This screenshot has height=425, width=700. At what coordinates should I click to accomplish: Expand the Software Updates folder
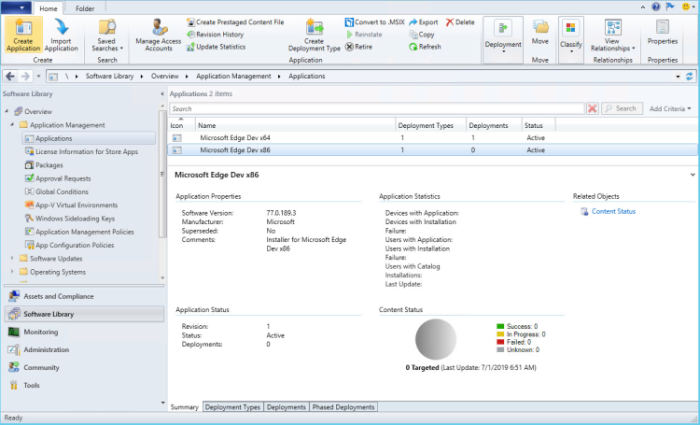click(x=12, y=258)
